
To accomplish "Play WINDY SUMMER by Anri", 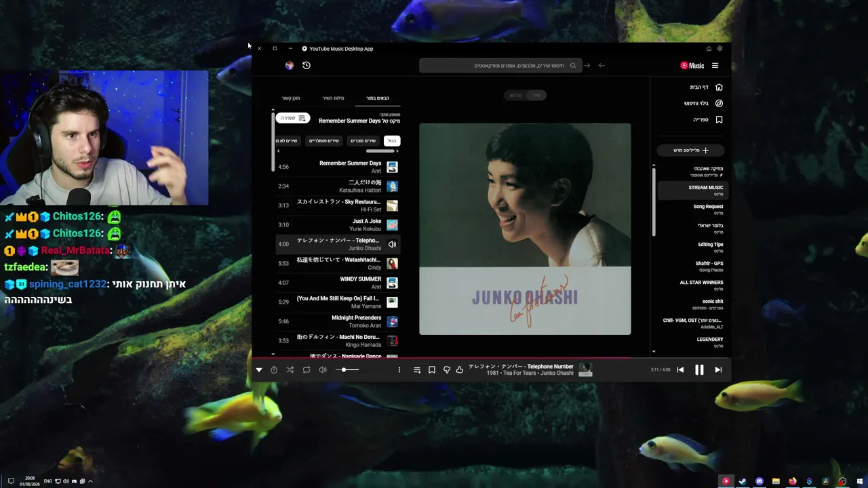I will click(x=338, y=283).
